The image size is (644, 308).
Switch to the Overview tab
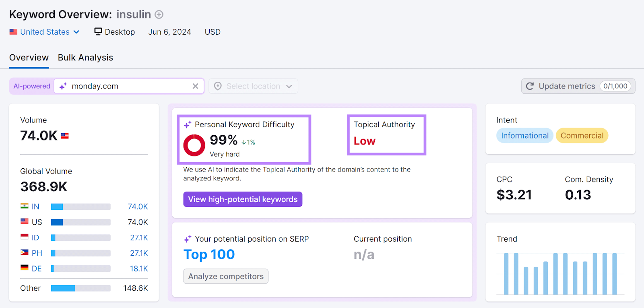point(29,58)
